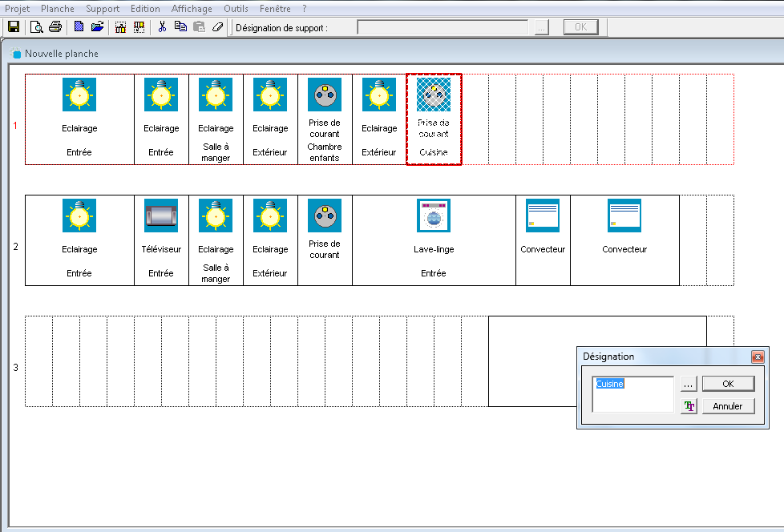Click the bulb icon above Salle à manger in row 1
The width and height of the screenshot is (784, 532).
click(x=216, y=95)
